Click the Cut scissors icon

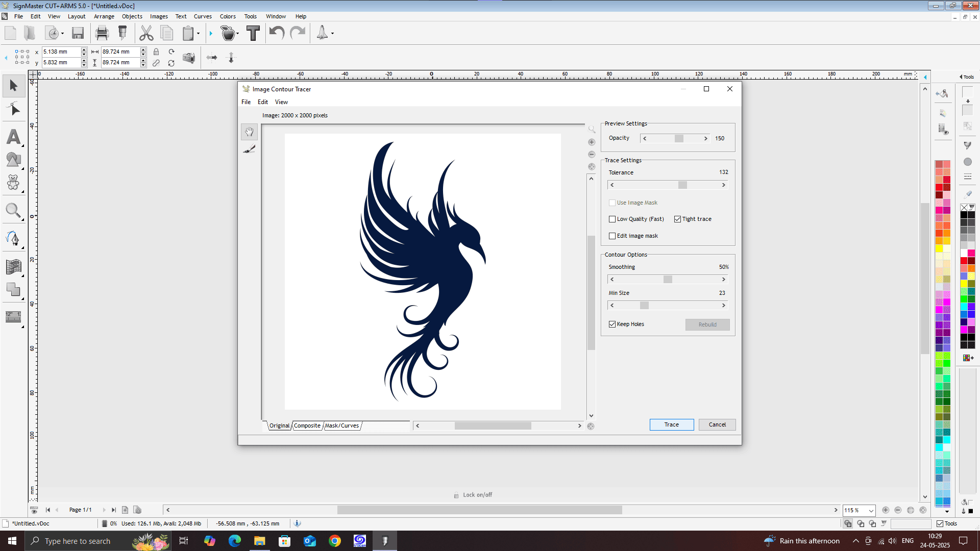[146, 33]
